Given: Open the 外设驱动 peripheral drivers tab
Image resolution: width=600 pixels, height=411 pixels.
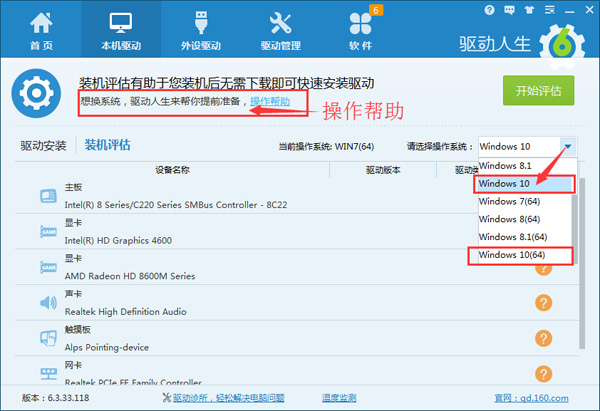Looking at the screenshot, I should point(201,31).
